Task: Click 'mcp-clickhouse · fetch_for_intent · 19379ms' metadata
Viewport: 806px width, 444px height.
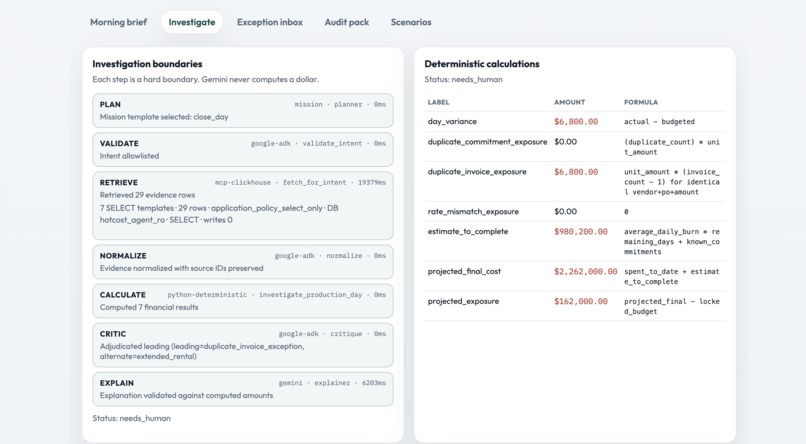Action: point(300,182)
